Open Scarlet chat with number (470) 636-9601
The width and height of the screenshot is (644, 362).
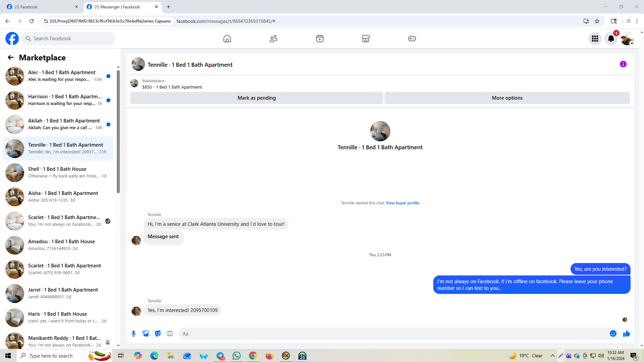tap(58, 269)
